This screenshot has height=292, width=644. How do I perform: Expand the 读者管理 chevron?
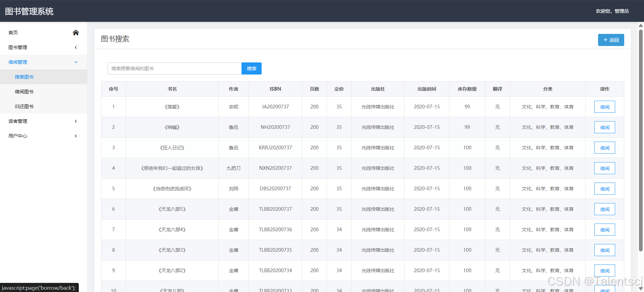[76, 121]
